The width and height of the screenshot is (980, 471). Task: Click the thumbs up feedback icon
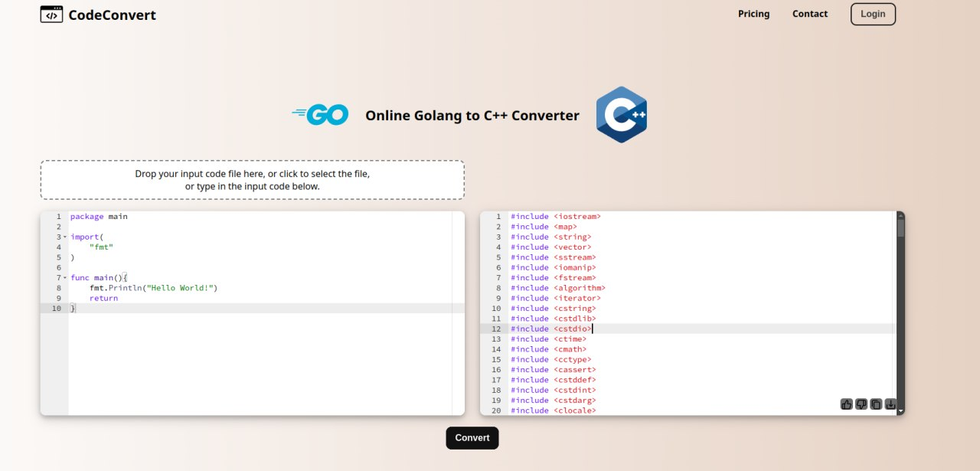(x=846, y=404)
